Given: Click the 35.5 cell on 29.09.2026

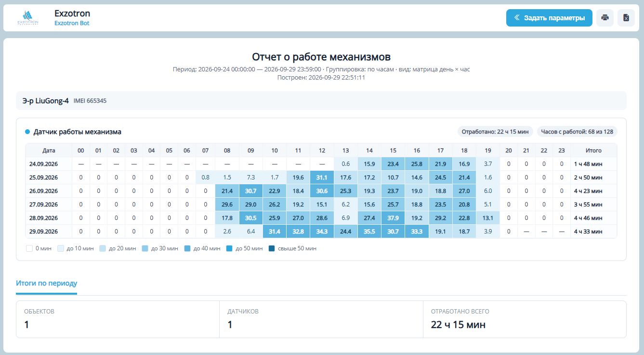Looking at the screenshot, I should pos(369,232).
